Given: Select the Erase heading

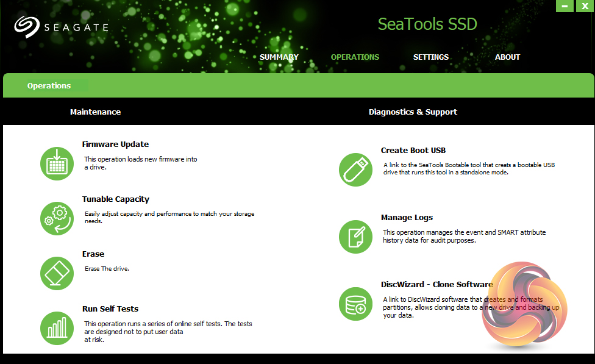Looking at the screenshot, I should click(x=93, y=254).
